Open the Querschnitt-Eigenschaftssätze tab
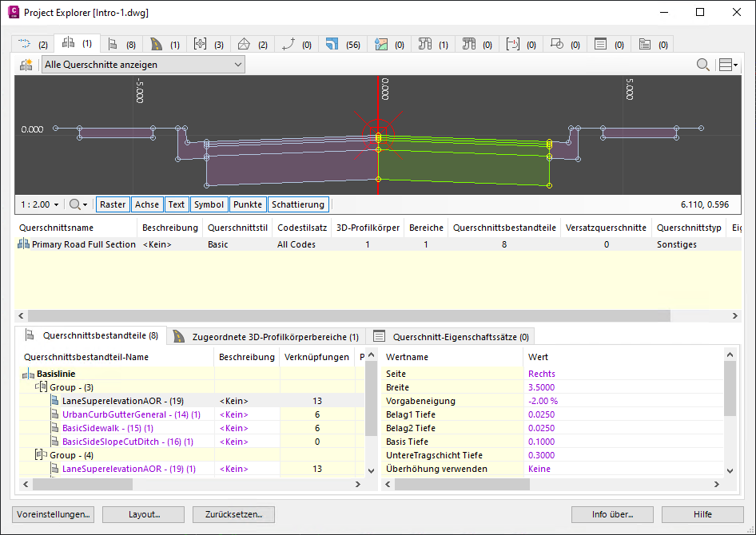 point(452,336)
